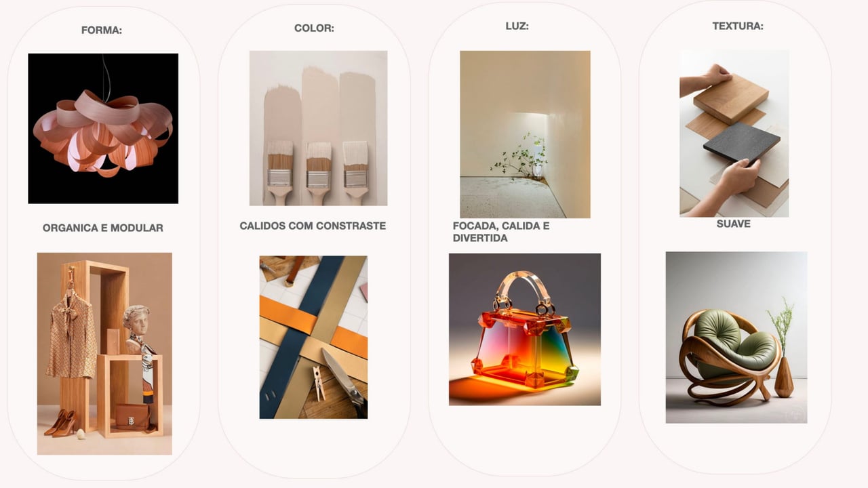This screenshot has height=488, width=868.
Task: Select the wooden display with blouse image
Action: pos(104,354)
